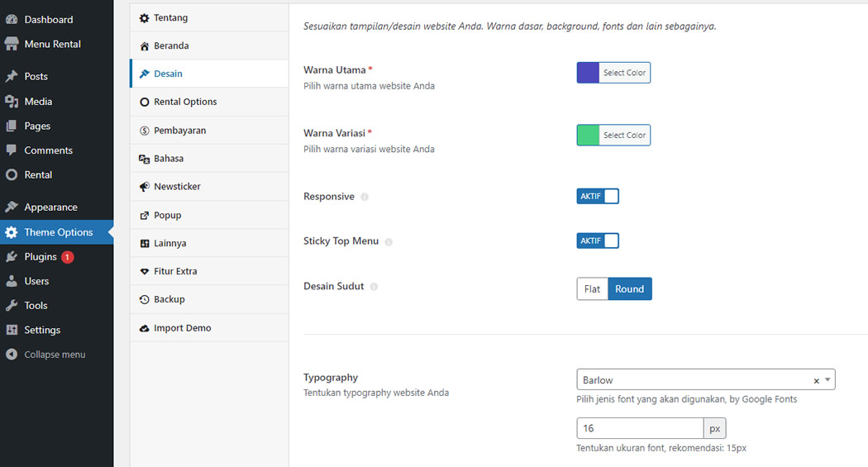Click Select Color for Warna Utama
This screenshot has width=868, height=467.
[624, 73]
